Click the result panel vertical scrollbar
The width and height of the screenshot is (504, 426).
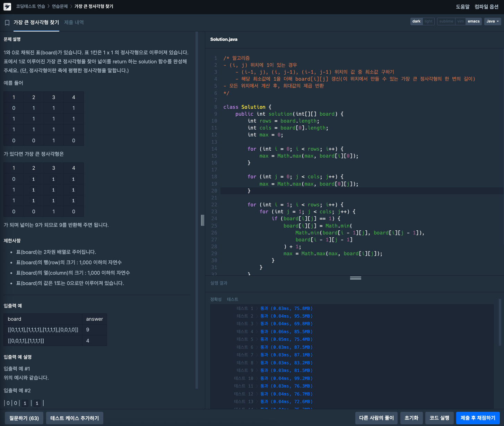tap(500, 322)
